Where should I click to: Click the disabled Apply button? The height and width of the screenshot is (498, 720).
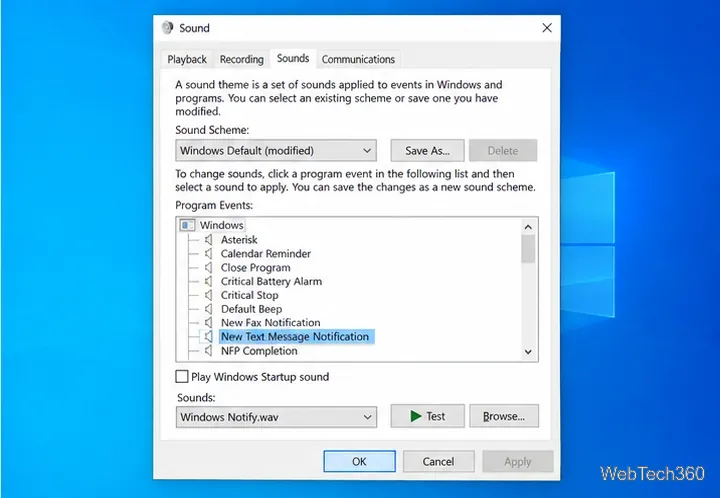tap(518, 461)
